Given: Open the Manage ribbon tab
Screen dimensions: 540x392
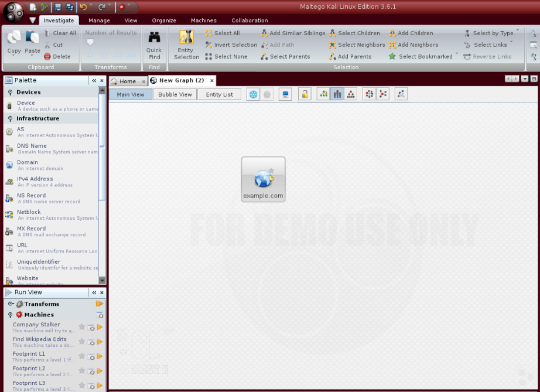Looking at the screenshot, I should [x=99, y=21].
